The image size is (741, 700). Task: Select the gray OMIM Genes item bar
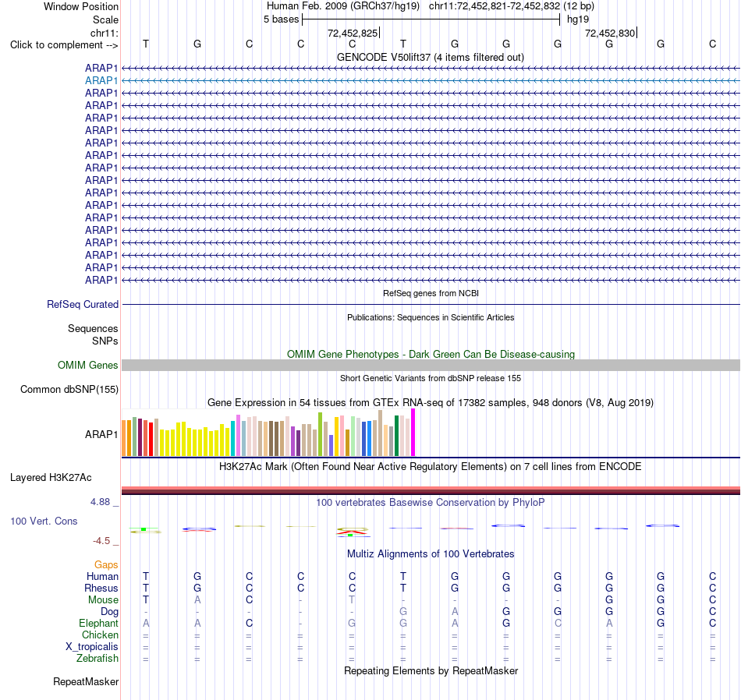[431, 365]
